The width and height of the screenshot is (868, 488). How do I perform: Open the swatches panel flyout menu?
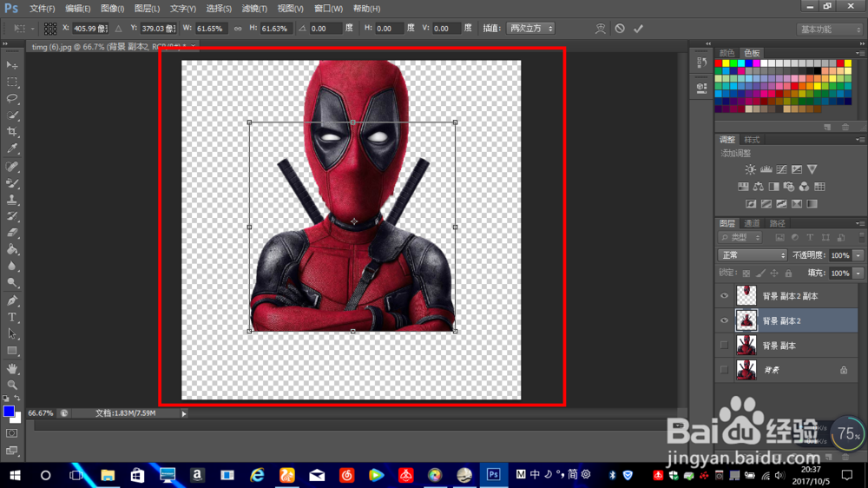click(x=860, y=53)
